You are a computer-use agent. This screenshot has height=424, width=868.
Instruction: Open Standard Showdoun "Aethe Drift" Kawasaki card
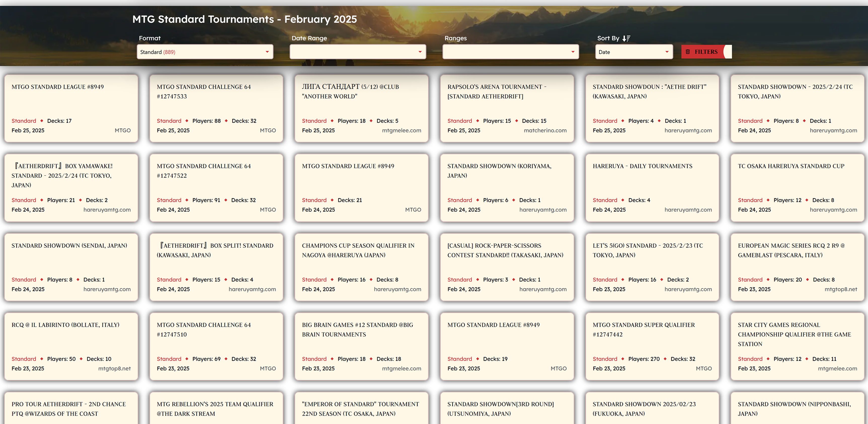652,108
